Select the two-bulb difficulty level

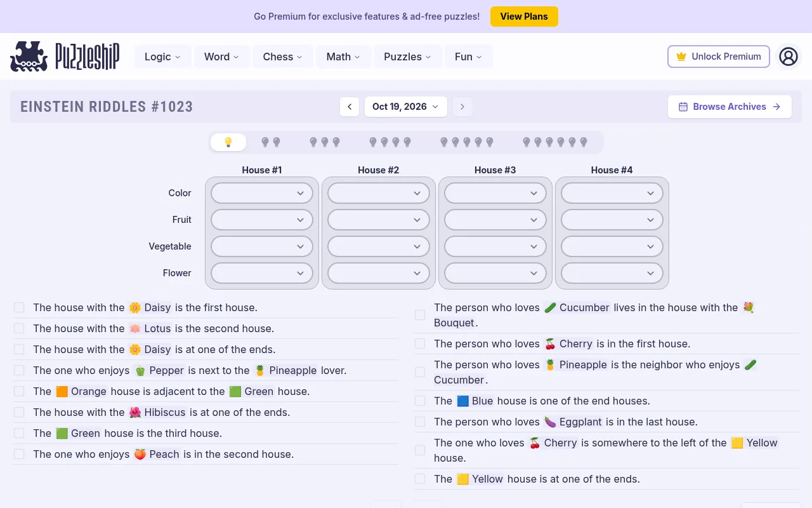pyautogui.click(x=271, y=142)
